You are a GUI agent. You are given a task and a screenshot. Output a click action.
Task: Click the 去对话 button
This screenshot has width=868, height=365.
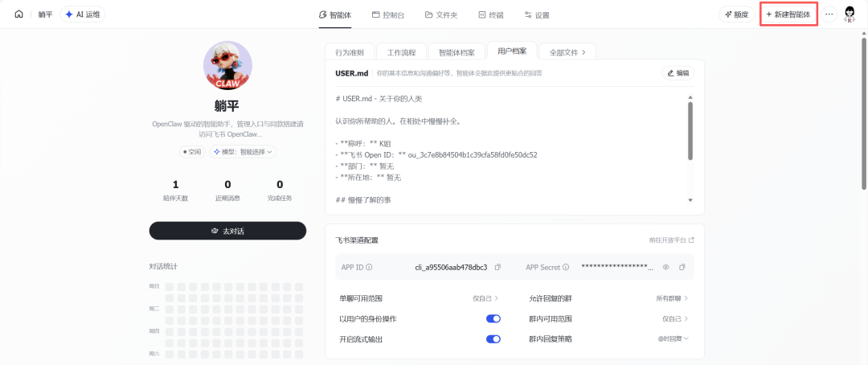click(x=227, y=231)
